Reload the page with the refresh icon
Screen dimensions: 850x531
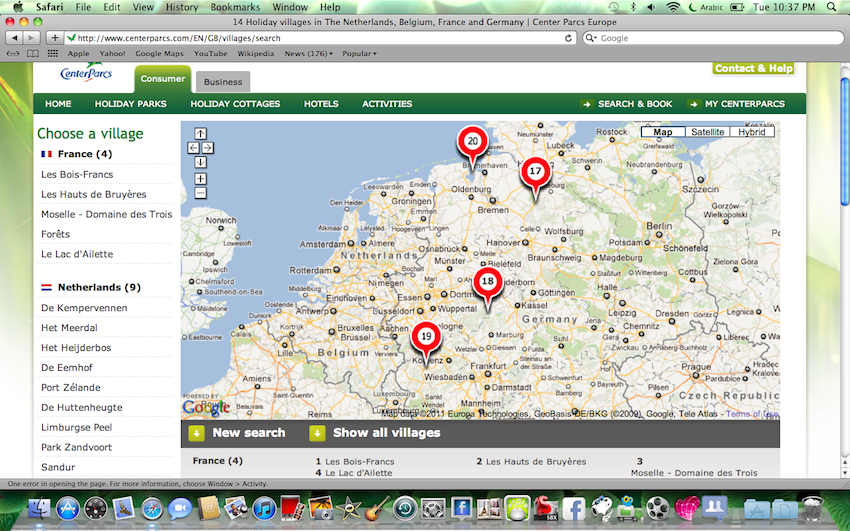coord(568,38)
